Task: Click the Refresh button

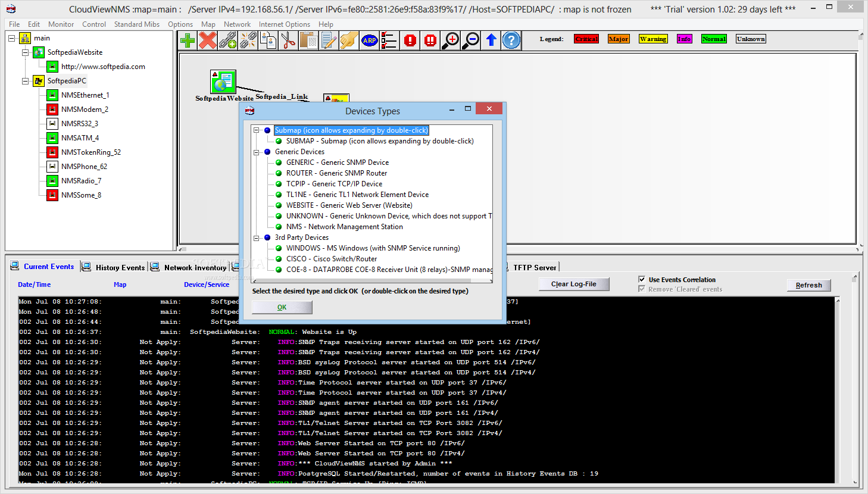Action: click(x=808, y=285)
